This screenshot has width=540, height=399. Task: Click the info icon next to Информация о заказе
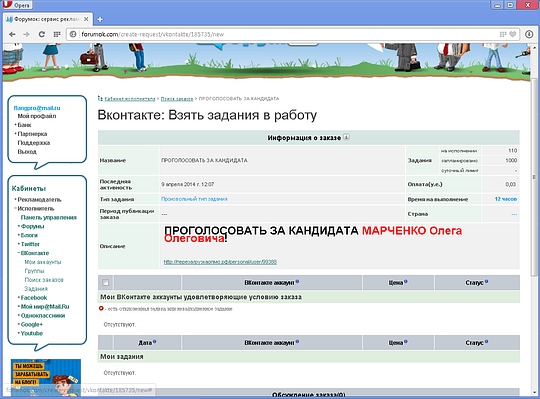pos(346,137)
